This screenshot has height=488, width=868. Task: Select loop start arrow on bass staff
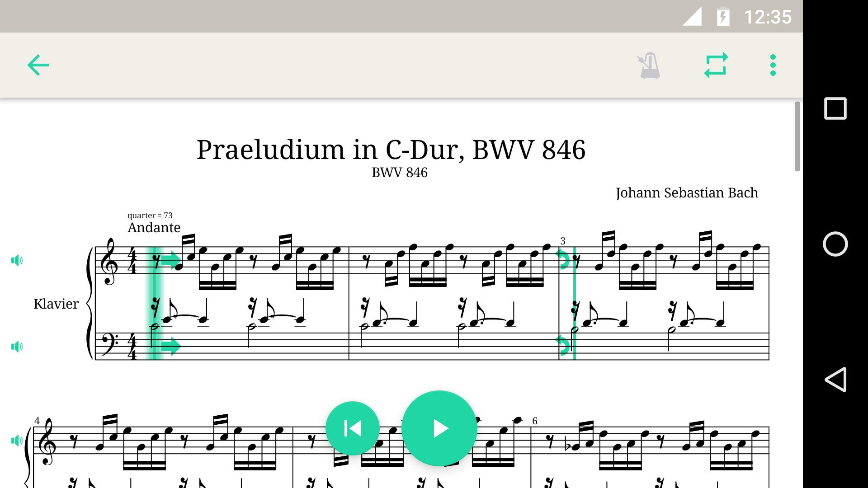[171, 347]
